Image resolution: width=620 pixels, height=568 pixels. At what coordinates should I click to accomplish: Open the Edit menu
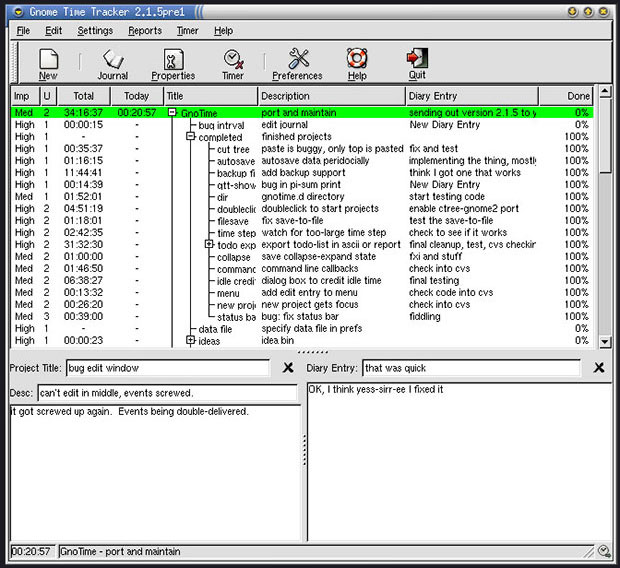[53, 30]
